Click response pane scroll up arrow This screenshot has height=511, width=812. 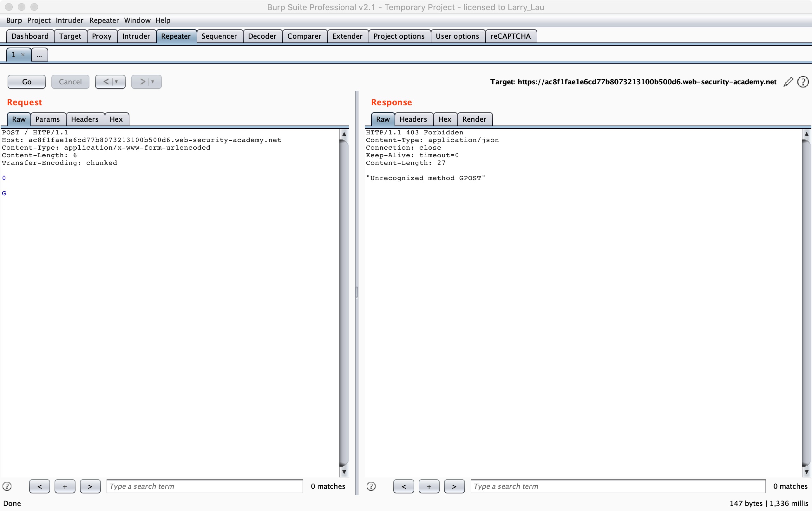click(806, 134)
